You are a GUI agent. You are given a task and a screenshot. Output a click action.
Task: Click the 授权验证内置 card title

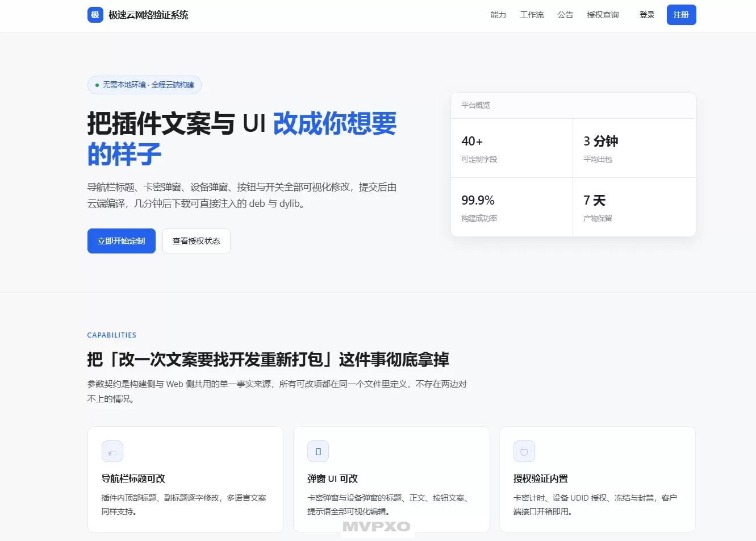(541, 479)
